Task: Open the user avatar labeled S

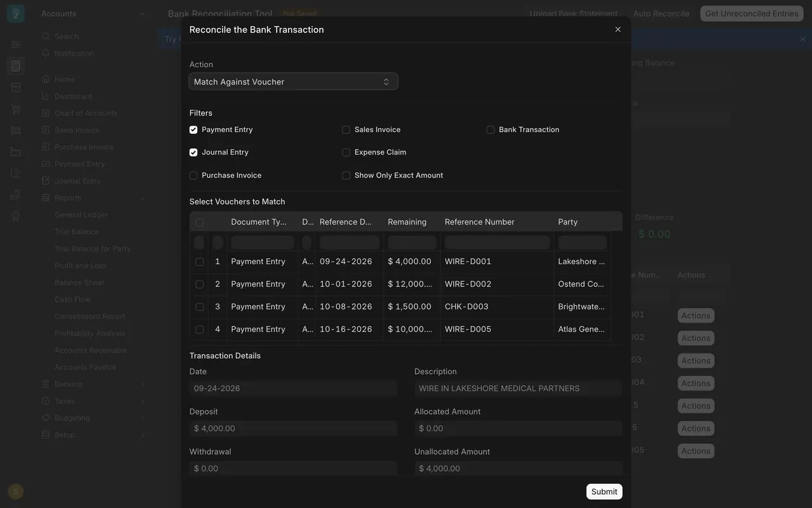Action: tap(16, 491)
